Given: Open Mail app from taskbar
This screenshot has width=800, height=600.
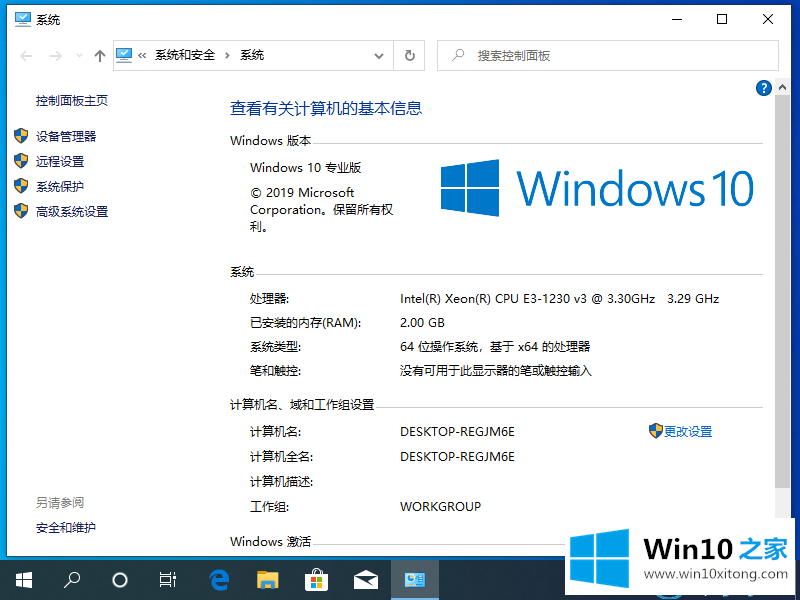Looking at the screenshot, I should tap(366, 580).
